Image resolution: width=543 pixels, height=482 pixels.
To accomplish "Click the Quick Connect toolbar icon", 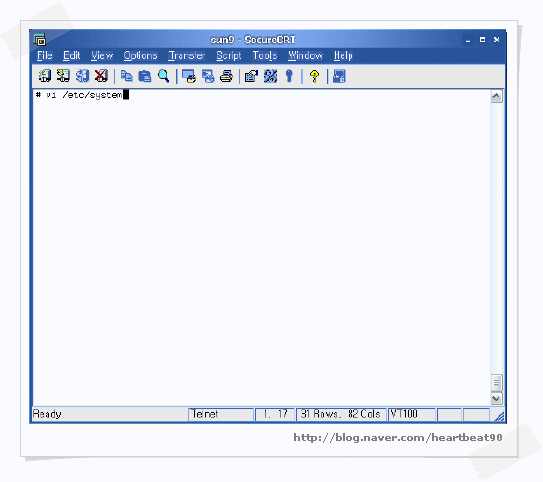I will tap(63, 76).
